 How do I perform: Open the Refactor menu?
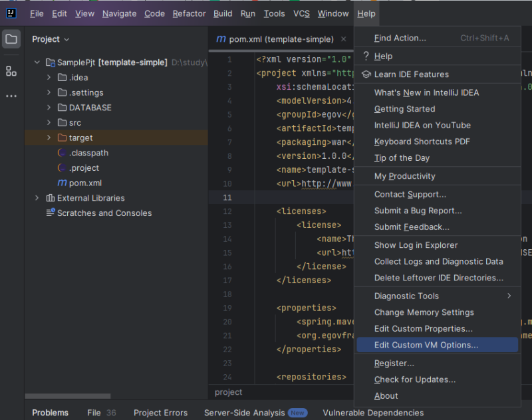[189, 13]
